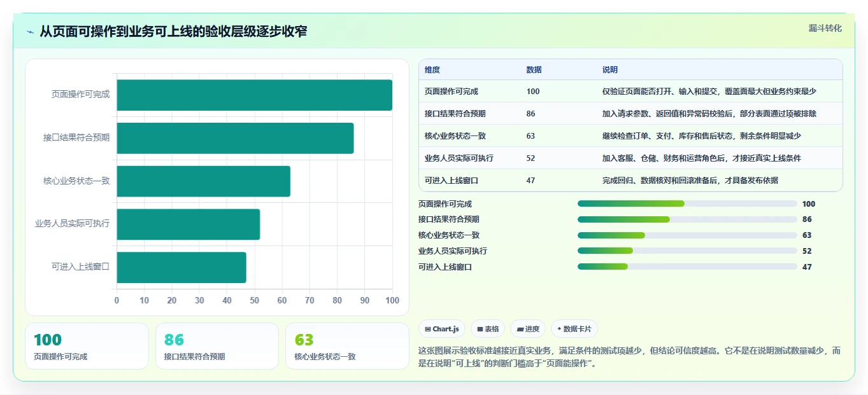Click table value 100
This screenshot has width=868, height=395.
point(533,92)
